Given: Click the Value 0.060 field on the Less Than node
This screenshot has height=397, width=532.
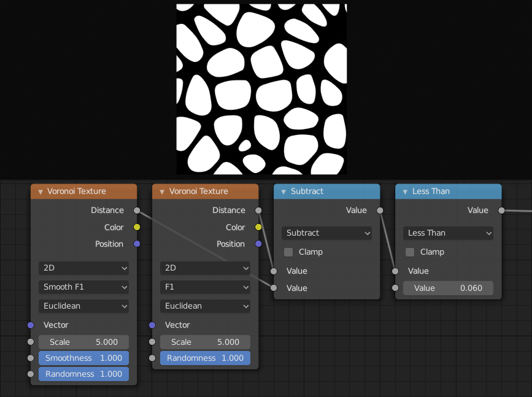Looking at the screenshot, I should (448, 288).
